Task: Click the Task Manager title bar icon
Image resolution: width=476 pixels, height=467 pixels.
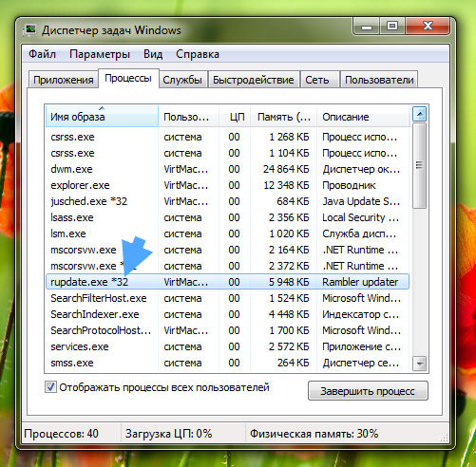Action: click(x=30, y=29)
